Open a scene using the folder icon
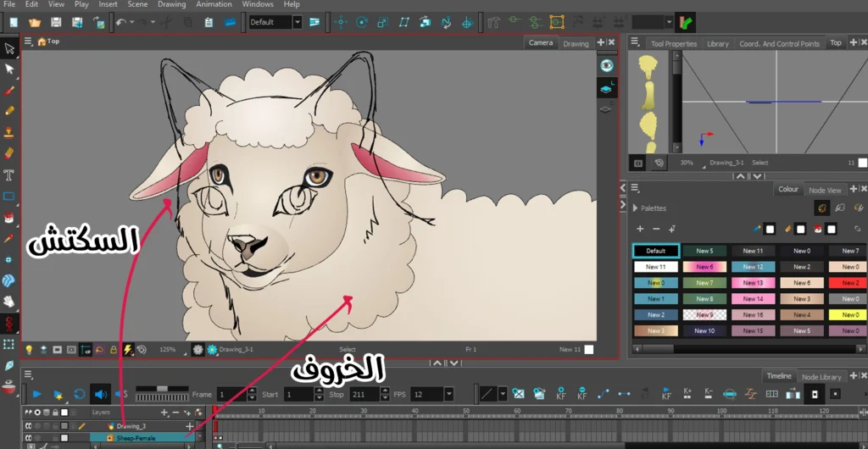The width and height of the screenshot is (868, 449). (35, 23)
